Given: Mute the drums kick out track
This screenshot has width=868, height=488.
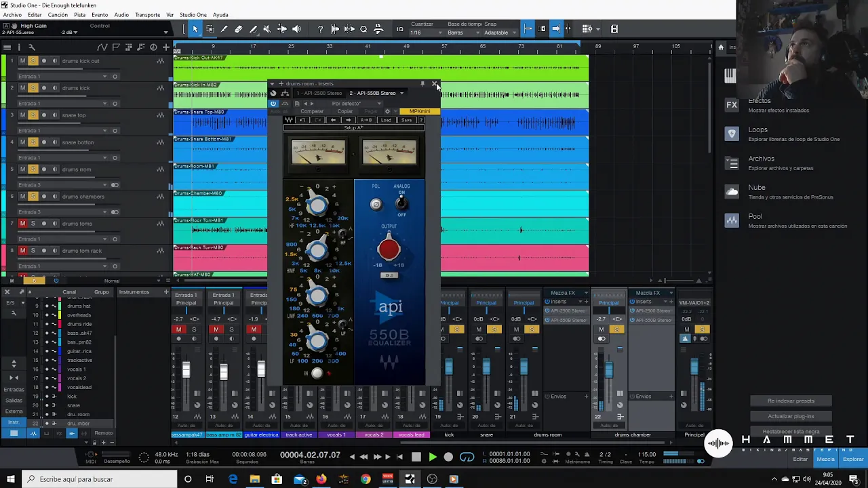Looking at the screenshot, I should [22, 61].
